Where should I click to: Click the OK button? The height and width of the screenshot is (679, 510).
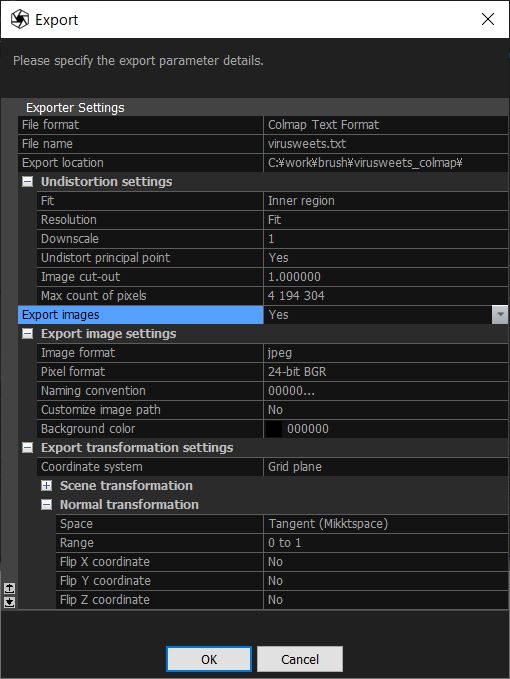coord(209,659)
